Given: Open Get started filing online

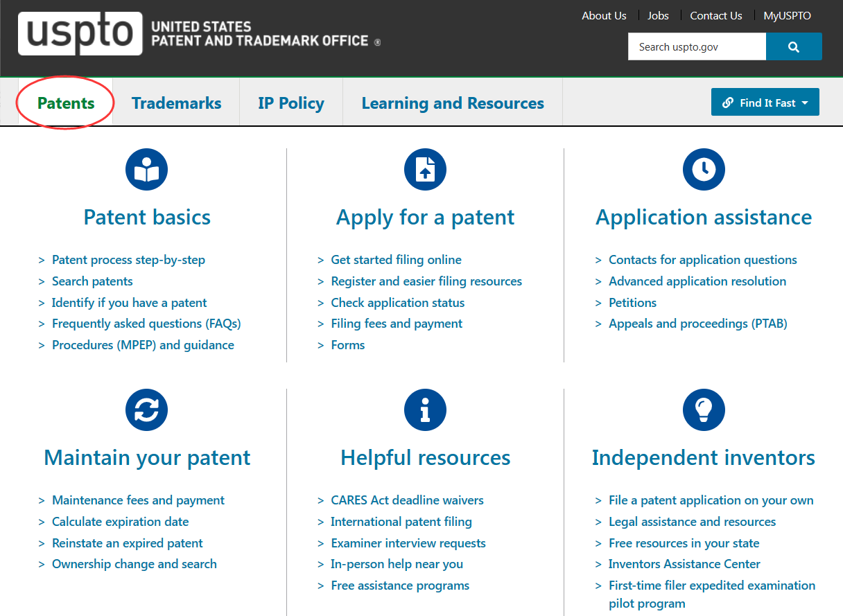Looking at the screenshot, I should click(396, 260).
